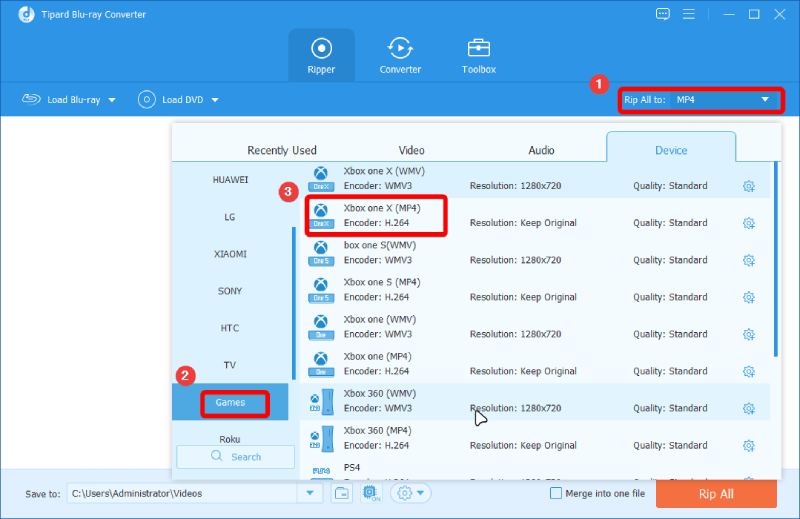Select the Device tab
Screen dimensions: 800x519
coord(671,147)
